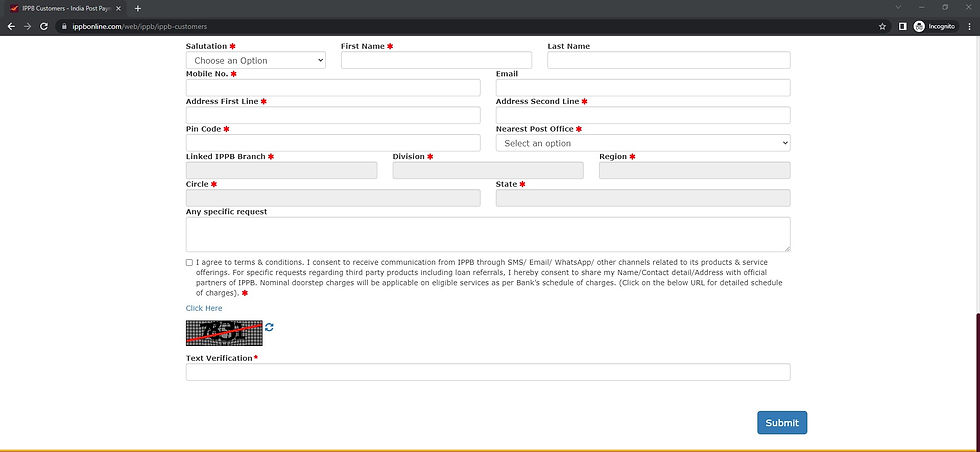Open the tab search dropdown
The image size is (980, 452).
[x=898, y=8]
